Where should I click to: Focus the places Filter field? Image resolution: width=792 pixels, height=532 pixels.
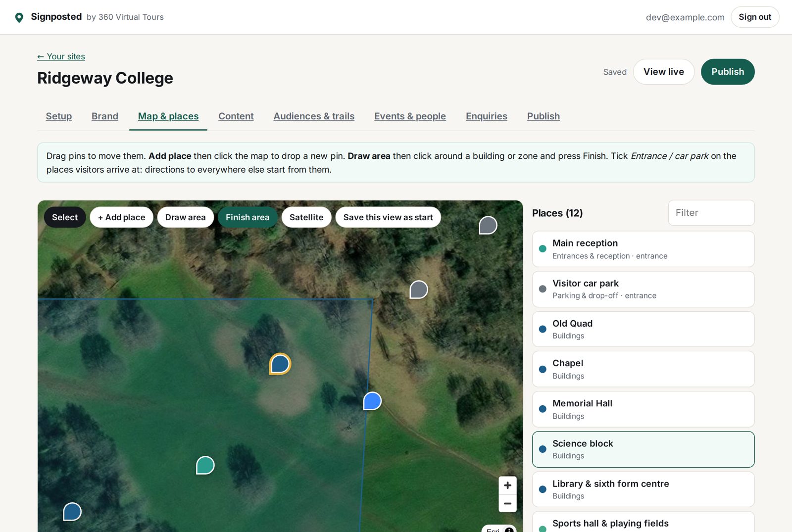click(711, 213)
